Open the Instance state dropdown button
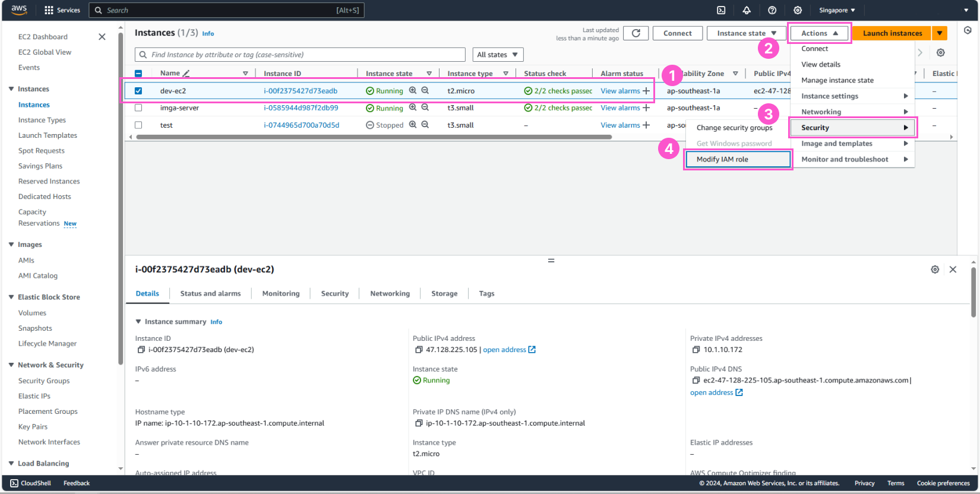This screenshot has height=494, width=980. point(746,33)
